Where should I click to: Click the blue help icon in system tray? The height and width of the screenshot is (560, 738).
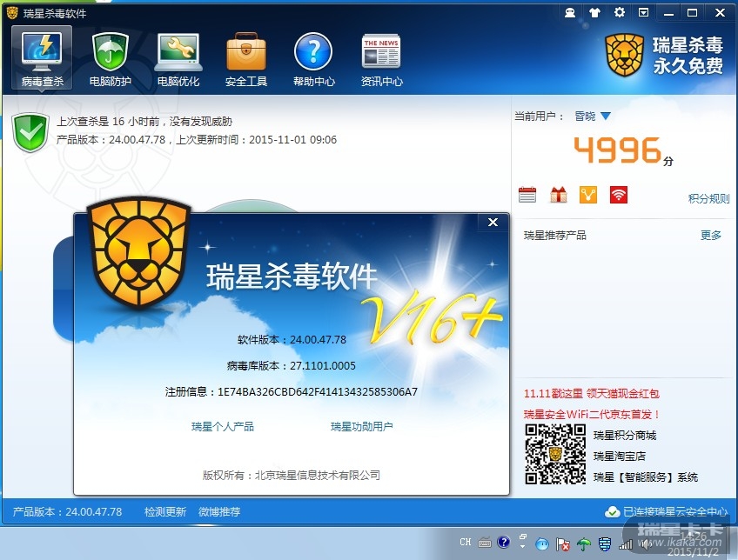click(x=503, y=542)
